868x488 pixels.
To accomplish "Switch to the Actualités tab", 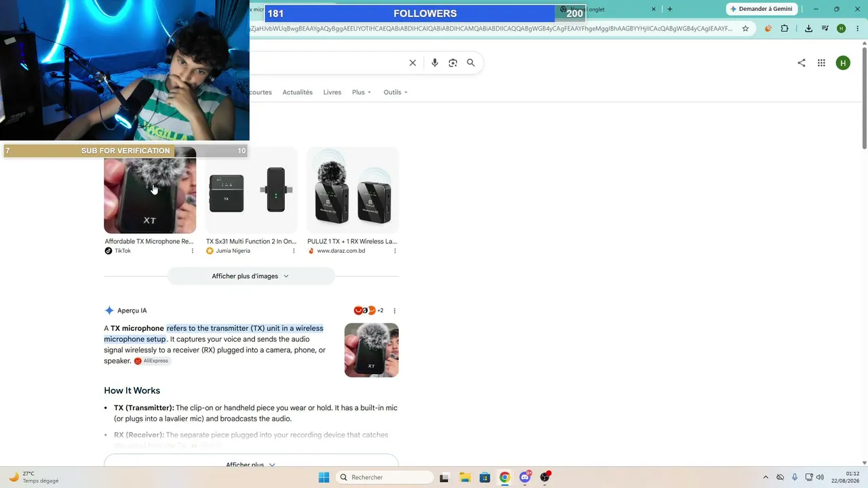I will click(298, 92).
